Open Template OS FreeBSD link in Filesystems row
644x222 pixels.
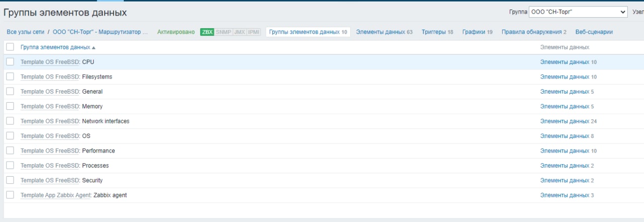(x=50, y=77)
